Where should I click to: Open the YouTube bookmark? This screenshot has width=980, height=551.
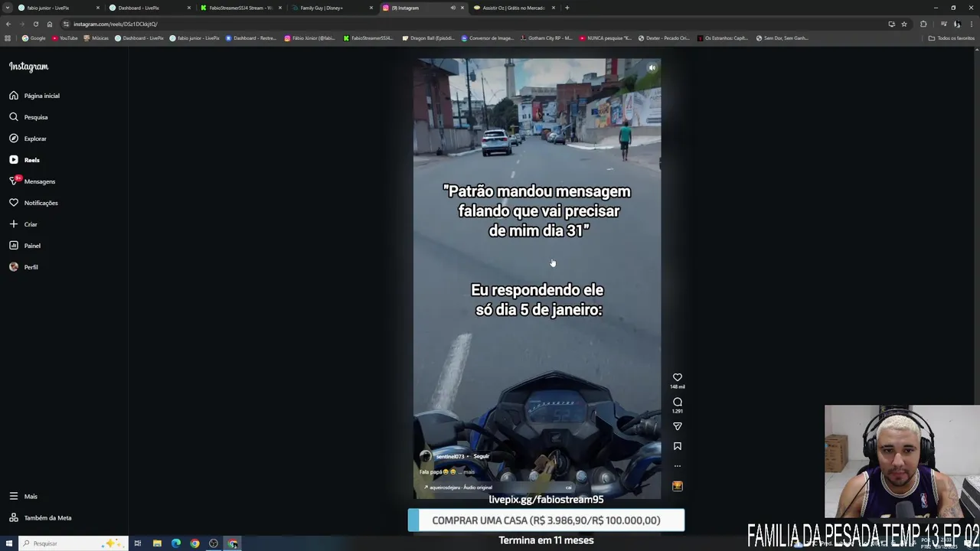point(65,38)
